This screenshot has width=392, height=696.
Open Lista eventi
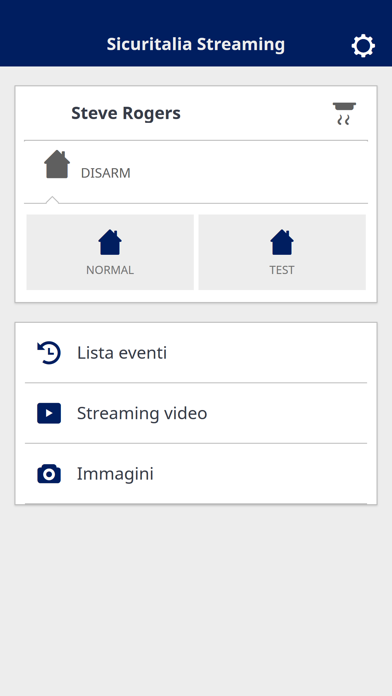click(x=196, y=353)
